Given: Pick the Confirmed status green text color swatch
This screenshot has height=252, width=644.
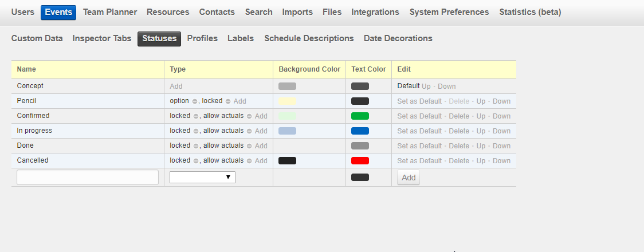Looking at the screenshot, I should tap(360, 116).
